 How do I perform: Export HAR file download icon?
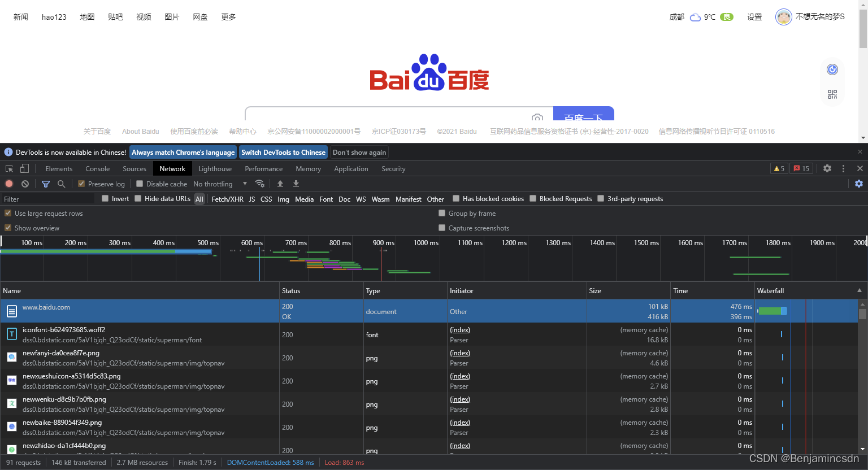pos(296,184)
